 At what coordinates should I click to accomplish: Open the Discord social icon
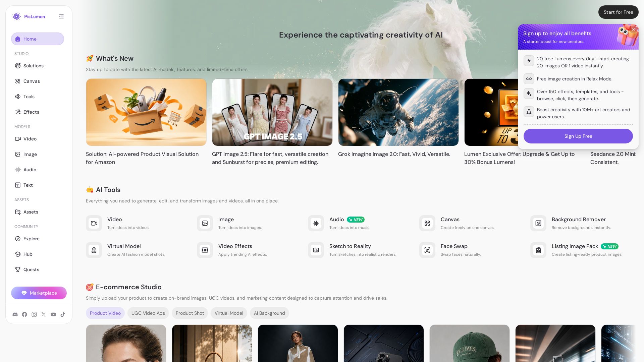click(x=15, y=314)
